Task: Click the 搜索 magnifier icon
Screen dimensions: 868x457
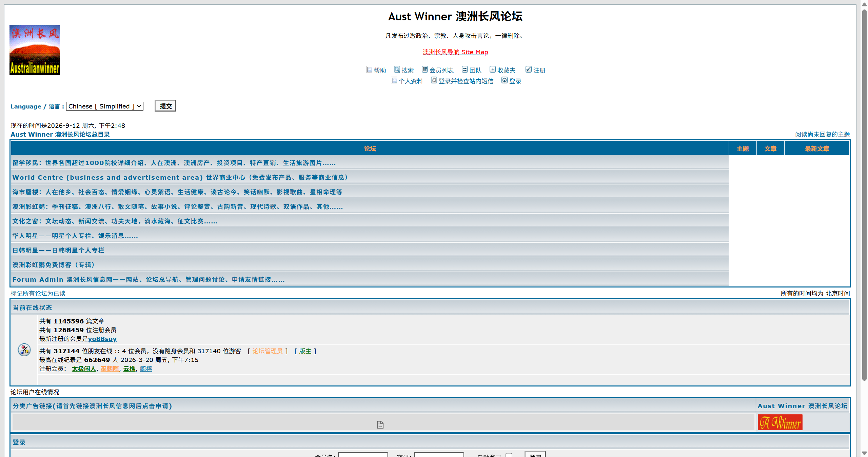Action: click(397, 69)
